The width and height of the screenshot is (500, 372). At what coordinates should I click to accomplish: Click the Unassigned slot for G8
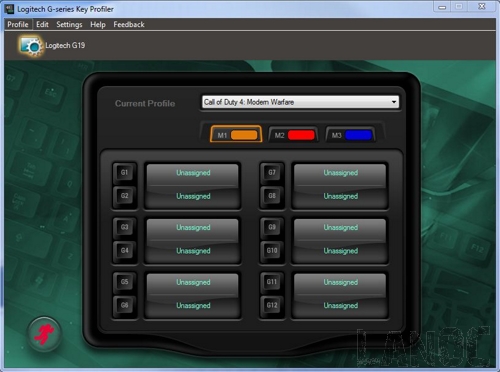click(340, 197)
